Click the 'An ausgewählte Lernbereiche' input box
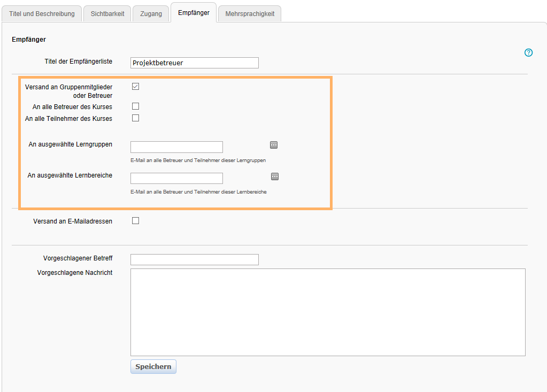Screen dimensions: 547x392 [176, 179]
